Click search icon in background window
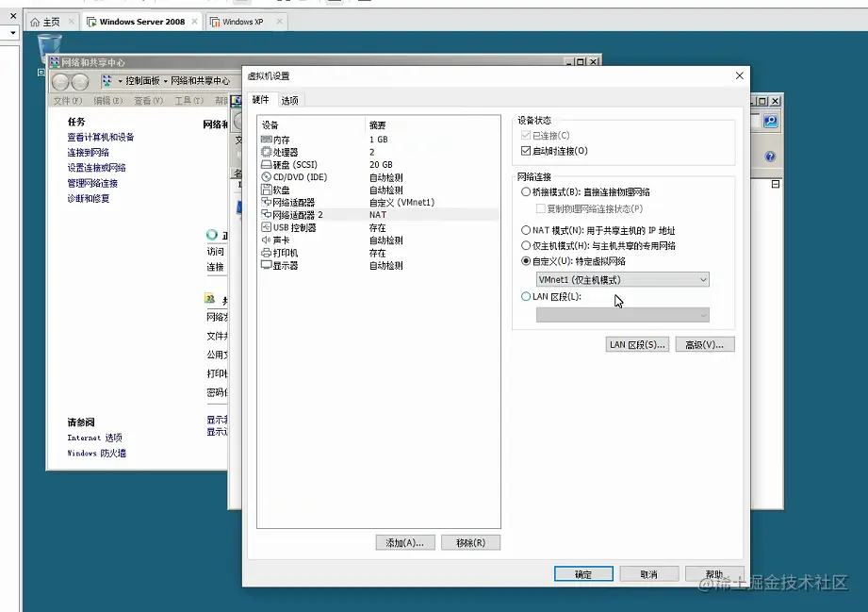Image resolution: width=868 pixels, height=612 pixels. point(771,121)
